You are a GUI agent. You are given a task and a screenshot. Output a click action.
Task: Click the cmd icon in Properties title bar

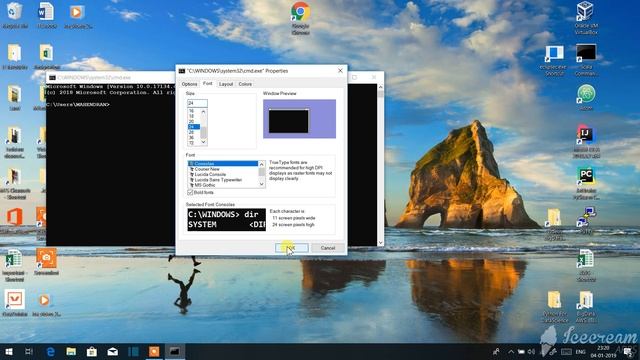[182, 71]
